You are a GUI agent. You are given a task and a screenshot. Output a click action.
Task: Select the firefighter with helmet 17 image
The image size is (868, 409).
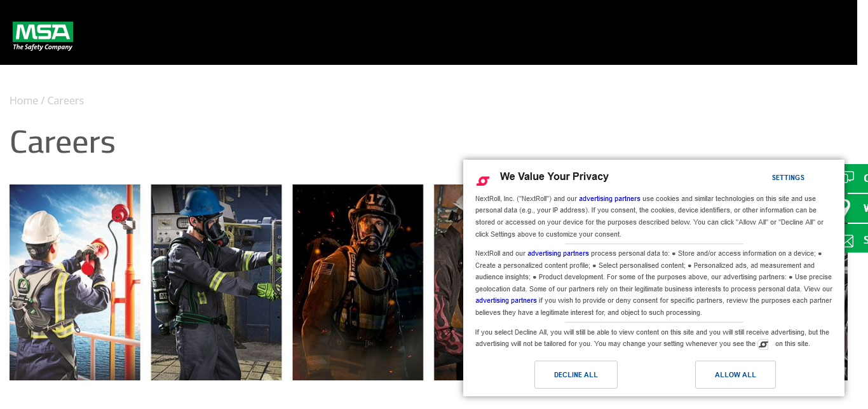358,282
